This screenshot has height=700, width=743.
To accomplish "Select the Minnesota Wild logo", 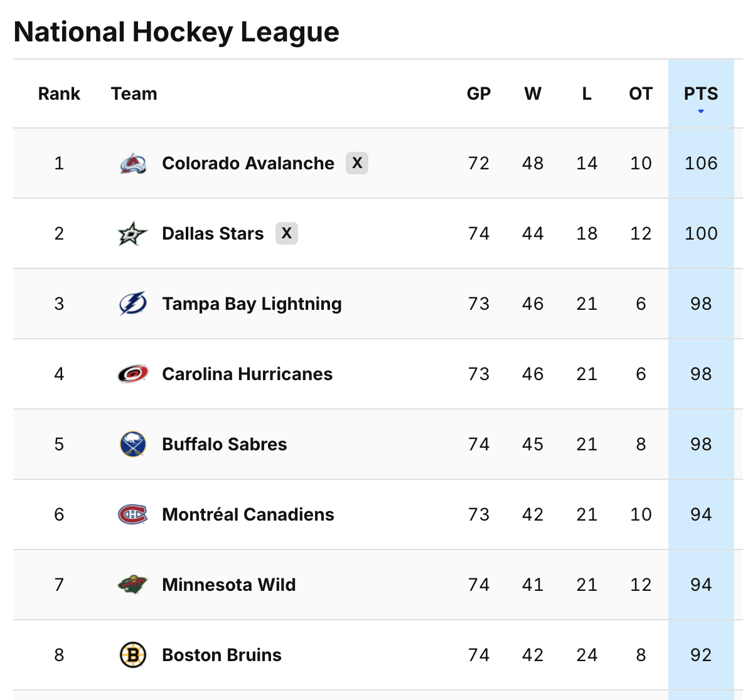I will (x=133, y=585).
